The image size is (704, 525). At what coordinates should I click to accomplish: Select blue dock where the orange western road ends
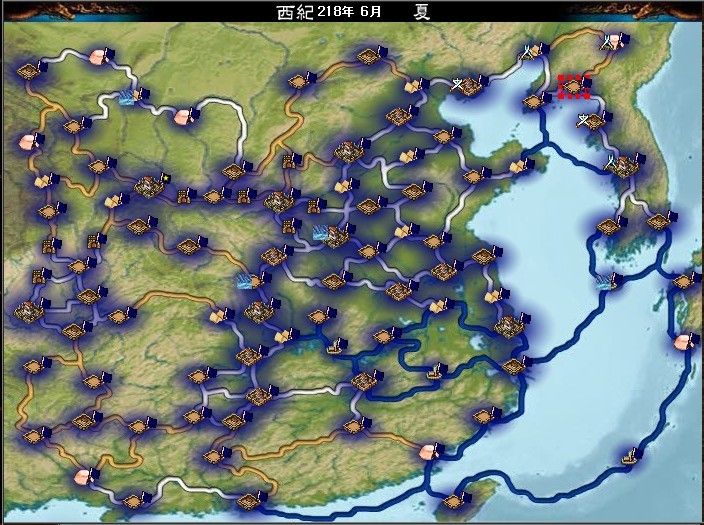pyautogui.click(x=245, y=282)
